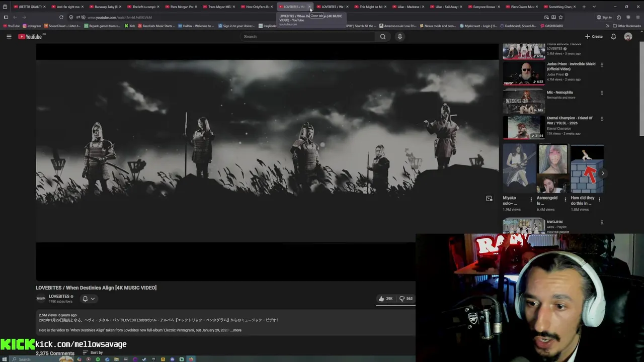
Task: Open the 'How did they do this' short
Action: pyautogui.click(x=587, y=168)
